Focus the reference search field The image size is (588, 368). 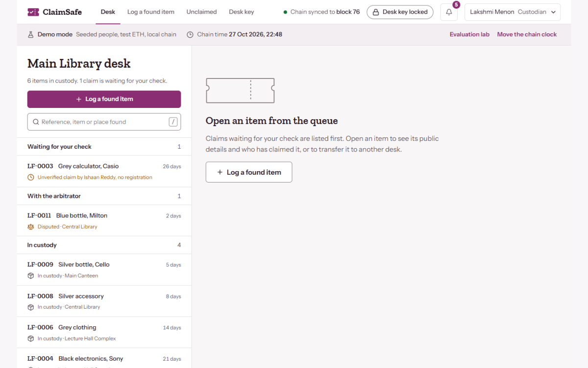point(104,122)
